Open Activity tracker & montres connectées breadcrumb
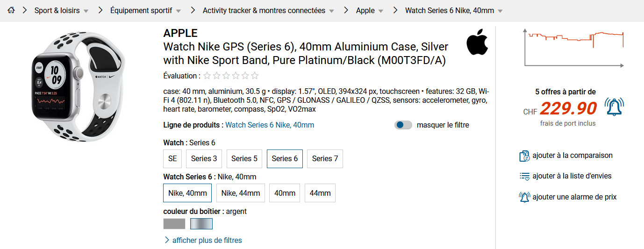The width and height of the screenshot is (644, 249). (x=264, y=10)
